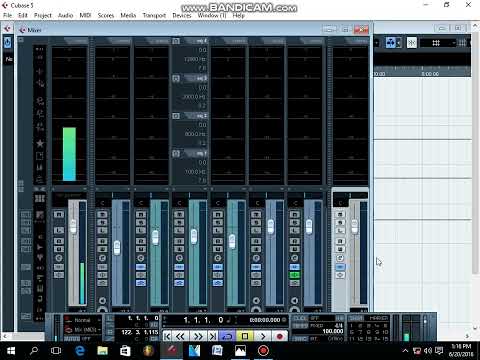
Task: Toggle inserts state on third channel strip
Action: pos(141,267)
